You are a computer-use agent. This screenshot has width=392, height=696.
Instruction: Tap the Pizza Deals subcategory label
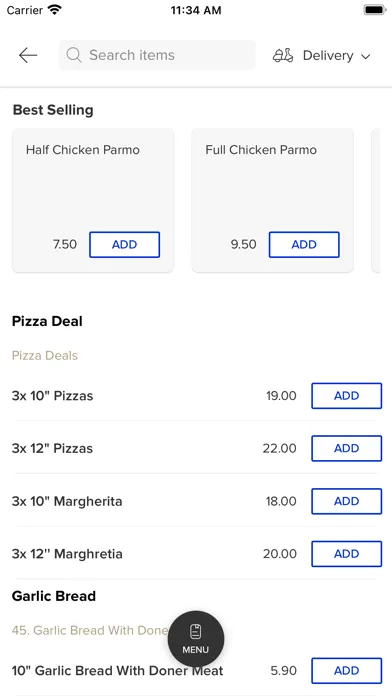(x=45, y=356)
